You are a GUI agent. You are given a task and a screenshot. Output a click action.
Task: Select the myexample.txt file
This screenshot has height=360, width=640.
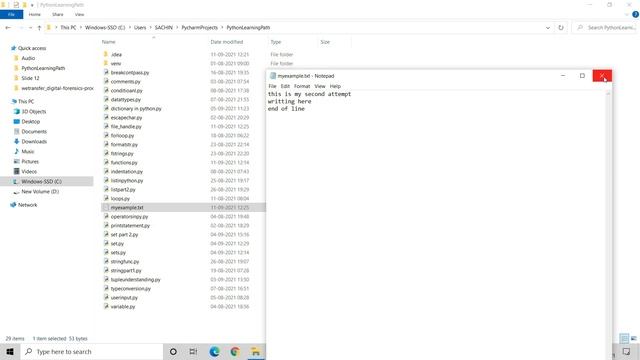(x=127, y=207)
